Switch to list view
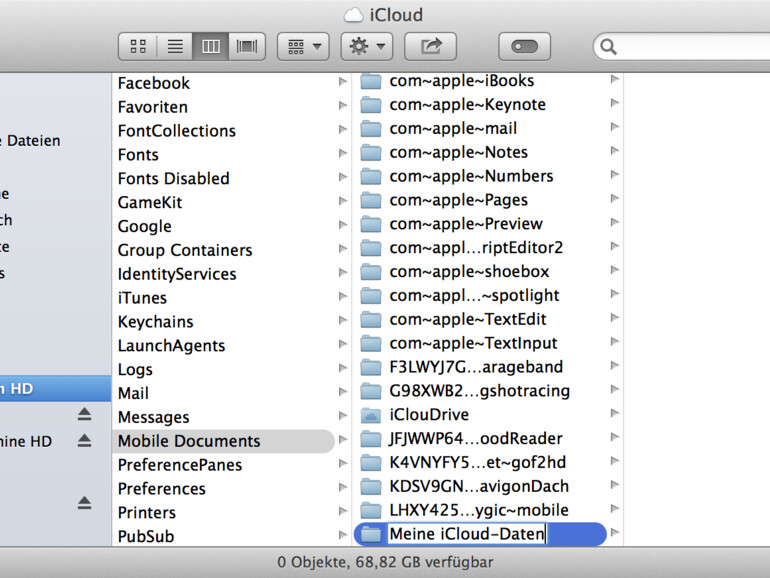Image resolution: width=770 pixels, height=578 pixels. coord(175,47)
